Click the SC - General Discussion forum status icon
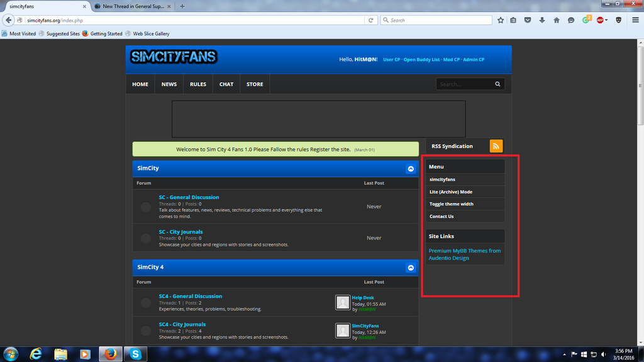The width and height of the screenshot is (644, 362). (146, 207)
